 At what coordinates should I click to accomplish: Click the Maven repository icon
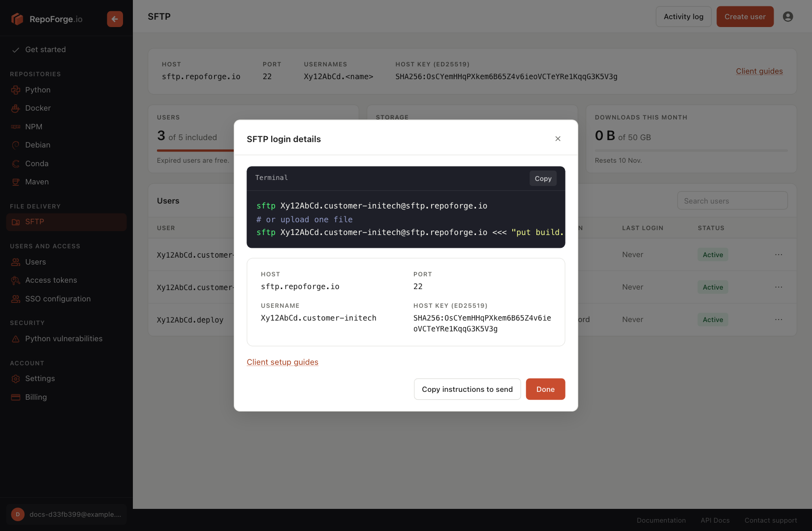[x=16, y=182]
